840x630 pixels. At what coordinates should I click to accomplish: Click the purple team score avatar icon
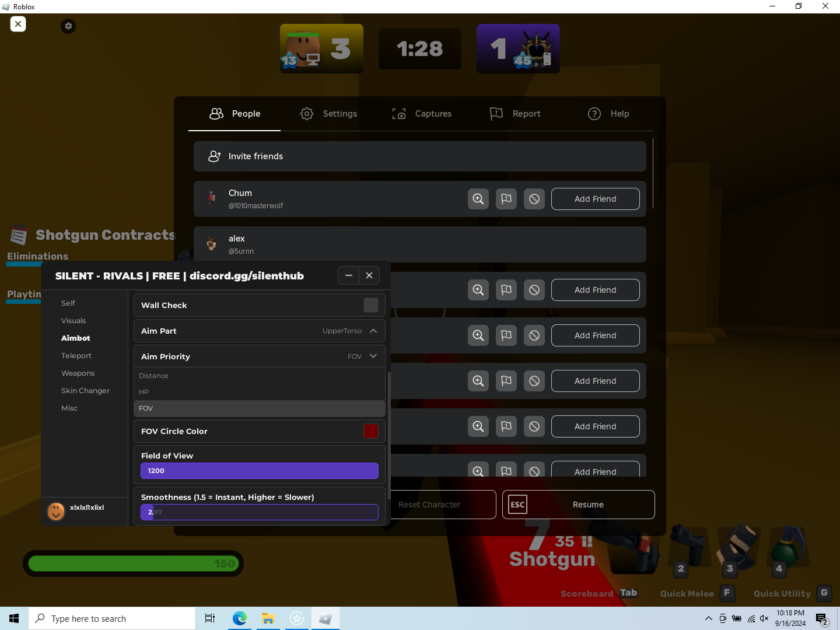point(536,49)
